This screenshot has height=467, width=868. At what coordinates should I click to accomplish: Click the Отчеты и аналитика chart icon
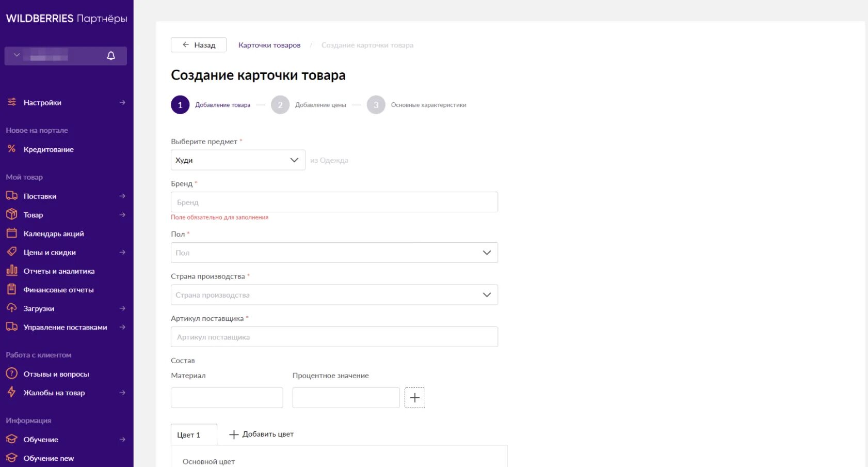tap(11, 271)
